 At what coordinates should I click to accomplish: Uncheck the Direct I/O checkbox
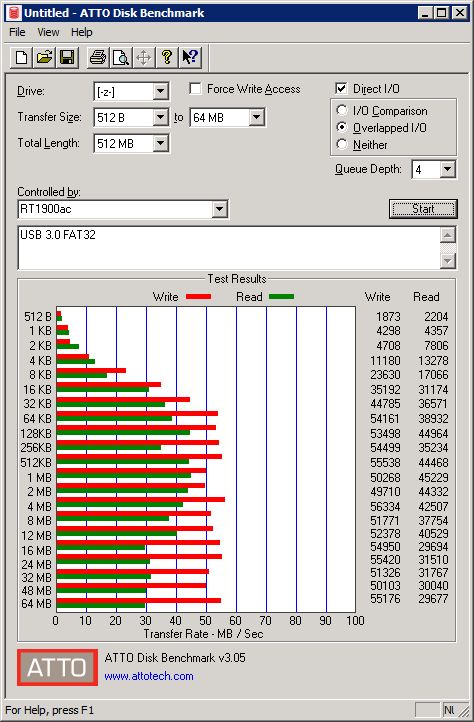(x=341, y=88)
